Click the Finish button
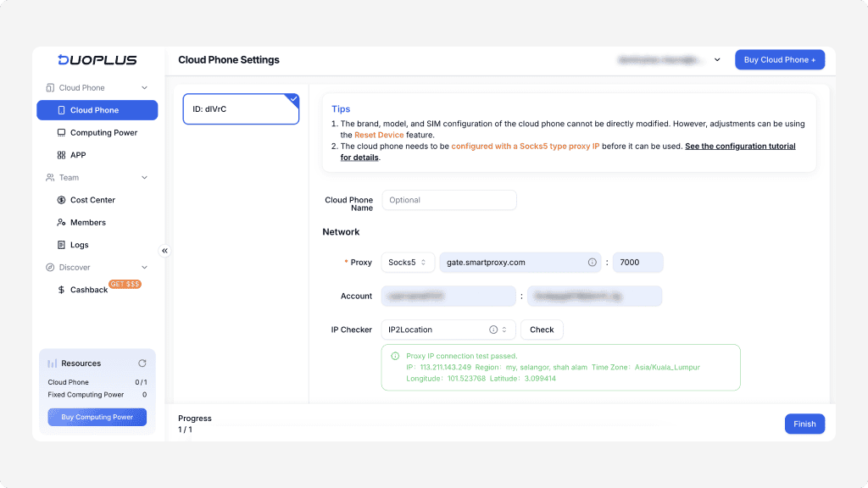Image resolution: width=868 pixels, height=488 pixels. (x=804, y=424)
